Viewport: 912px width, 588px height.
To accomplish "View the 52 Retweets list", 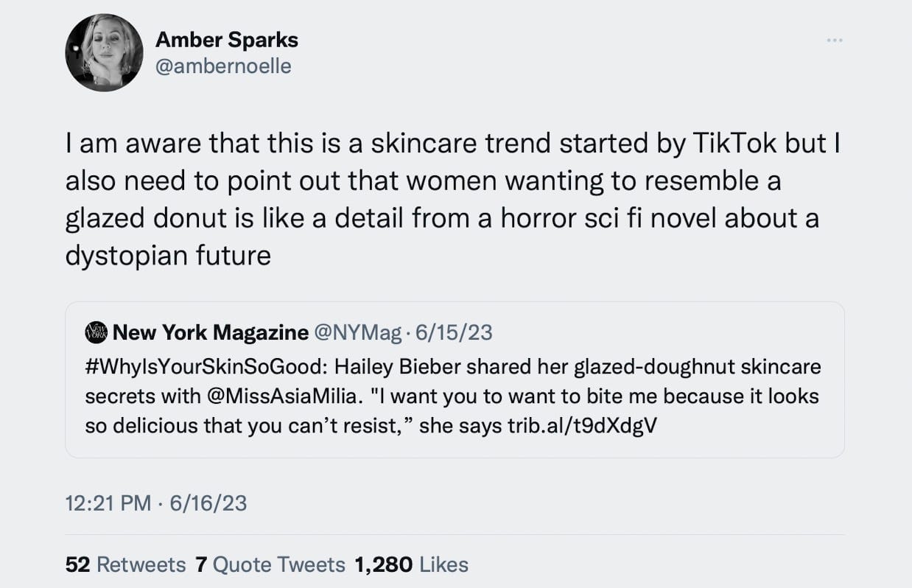I will tap(125, 564).
